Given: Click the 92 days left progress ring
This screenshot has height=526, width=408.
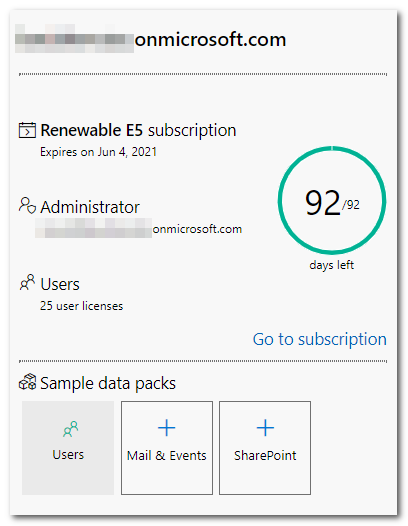Looking at the screenshot, I should [x=332, y=200].
